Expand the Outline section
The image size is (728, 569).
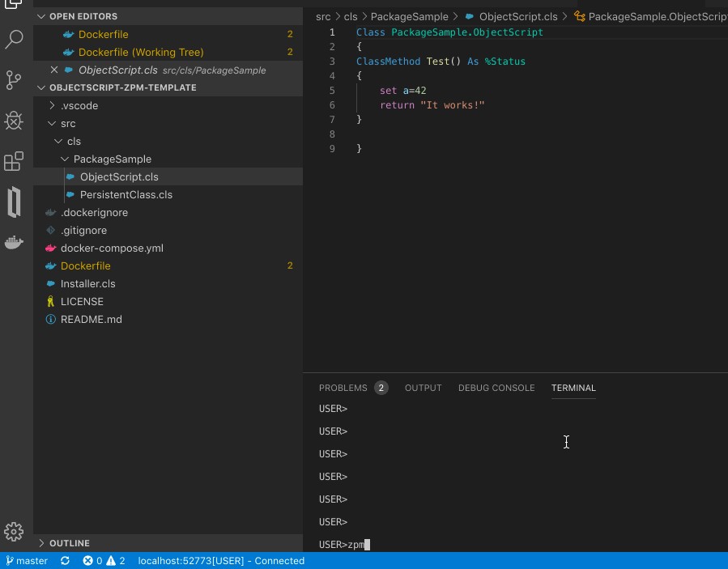[x=69, y=543]
